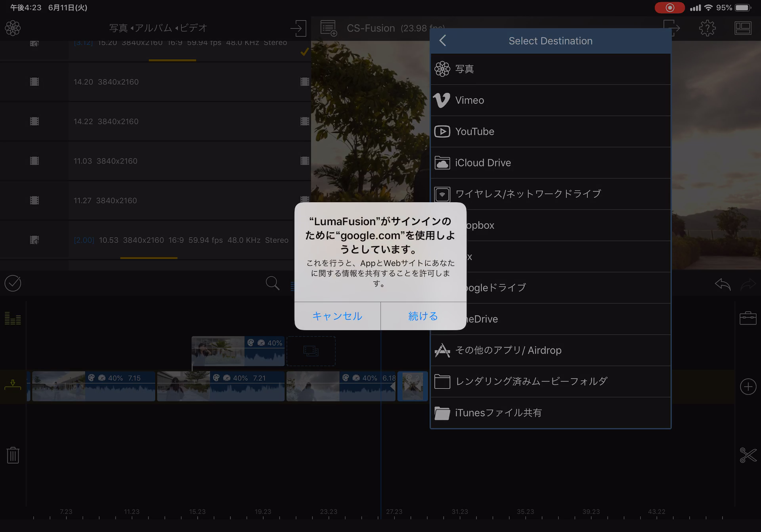Tap the add clip plus icon
The height and width of the screenshot is (532, 761).
[x=748, y=387]
